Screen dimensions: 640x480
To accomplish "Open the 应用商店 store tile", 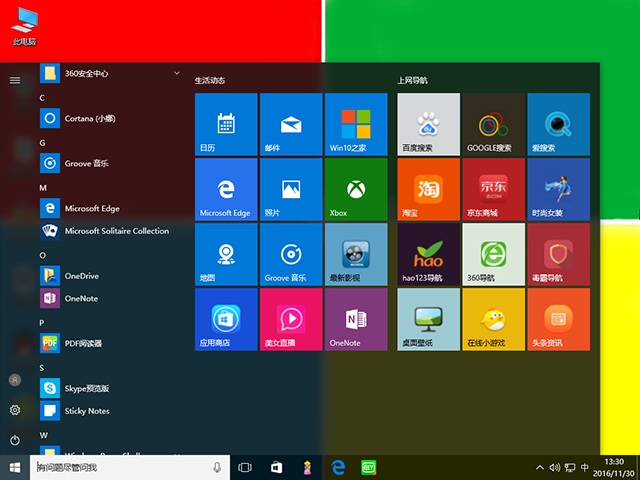I will (226, 319).
